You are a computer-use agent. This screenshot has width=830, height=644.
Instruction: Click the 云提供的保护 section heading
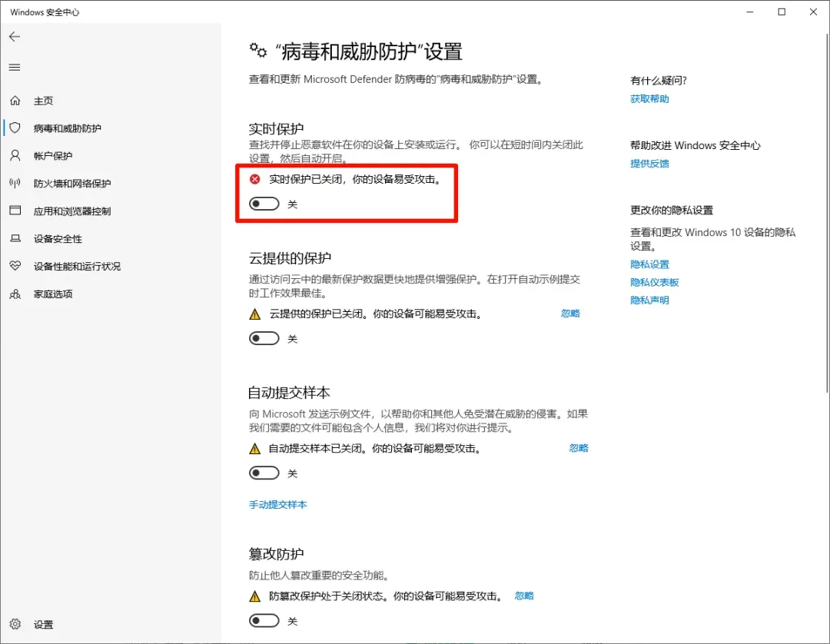click(290, 257)
